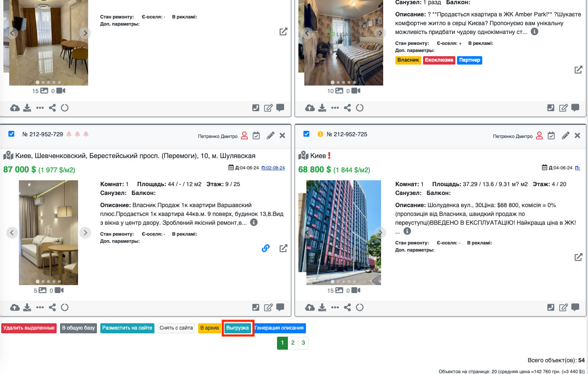Click comment bubble icon on listing 212-952-729
588x374 pixels.
tap(280, 307)
